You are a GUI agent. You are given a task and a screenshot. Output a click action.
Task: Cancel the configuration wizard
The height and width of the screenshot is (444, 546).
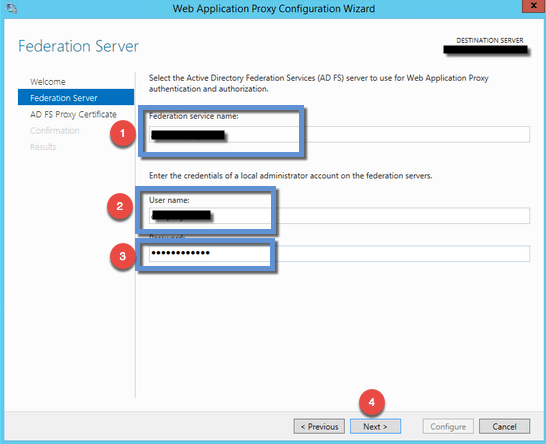(x=505, y=426)
